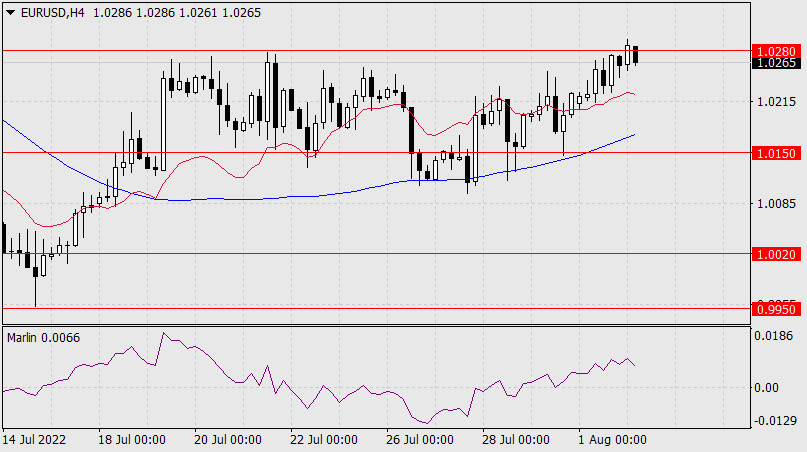
Task: Click the 22 Jul 00:00 time label
Action: coord(324,440)
